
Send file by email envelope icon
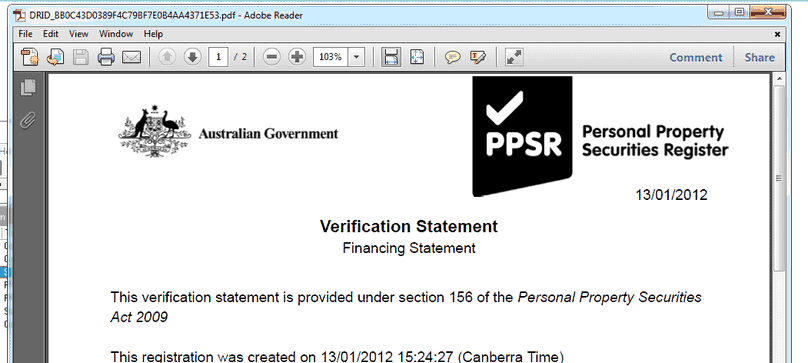(x=131, y=57)
